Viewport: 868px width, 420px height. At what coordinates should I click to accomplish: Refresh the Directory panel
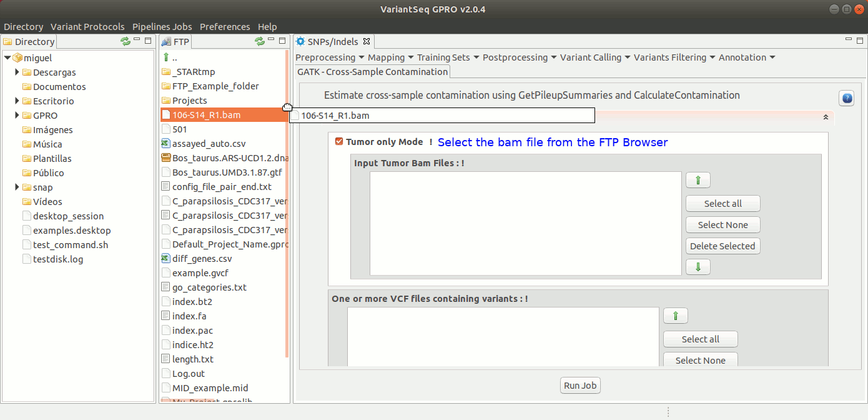[126, 41]
